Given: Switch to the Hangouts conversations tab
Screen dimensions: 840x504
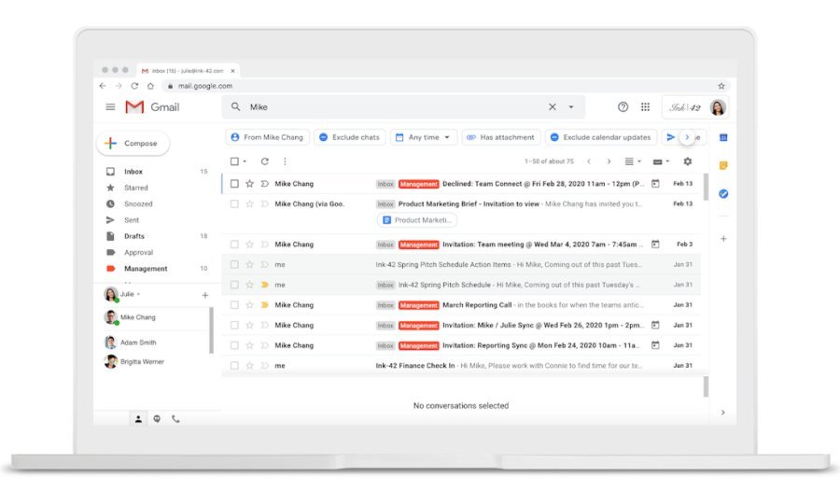Looking at the screenshot, I should coord(157,419).
